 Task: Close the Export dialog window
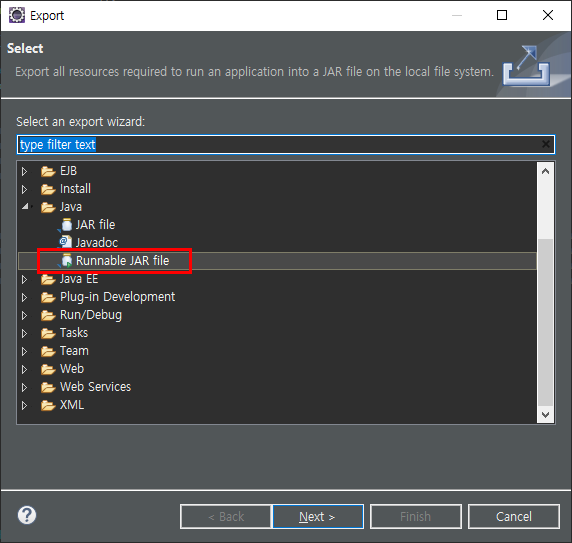click(x=548, y=15)
